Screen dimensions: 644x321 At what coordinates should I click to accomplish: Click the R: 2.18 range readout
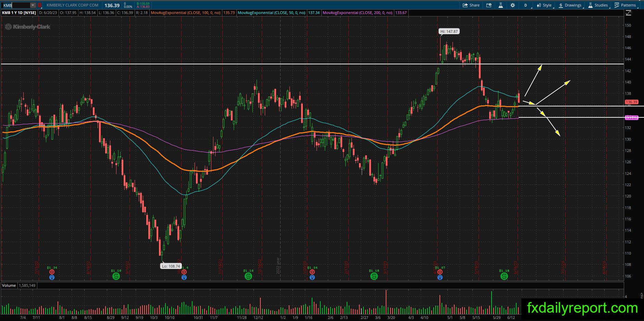coord(142,13)
